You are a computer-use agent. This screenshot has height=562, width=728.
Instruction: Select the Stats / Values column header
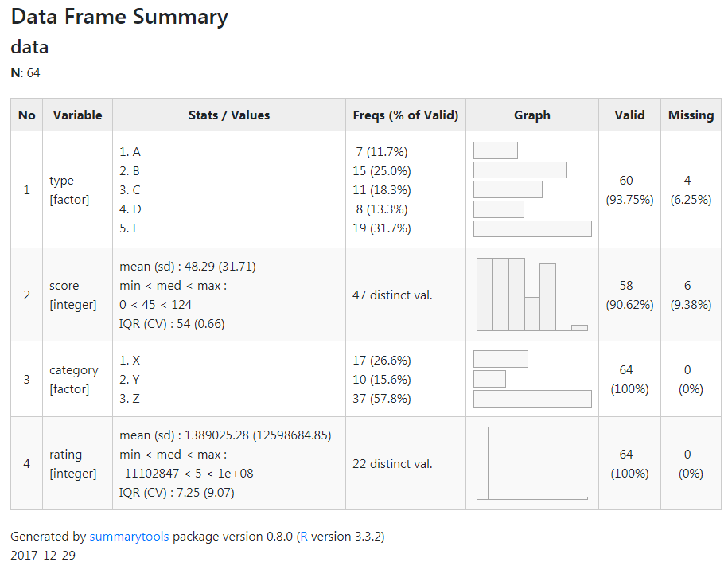(x=229, y=115)
